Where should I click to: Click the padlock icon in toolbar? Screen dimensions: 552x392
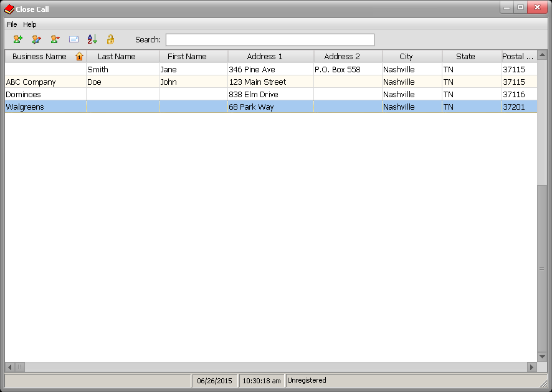click(x=110, y=39)
